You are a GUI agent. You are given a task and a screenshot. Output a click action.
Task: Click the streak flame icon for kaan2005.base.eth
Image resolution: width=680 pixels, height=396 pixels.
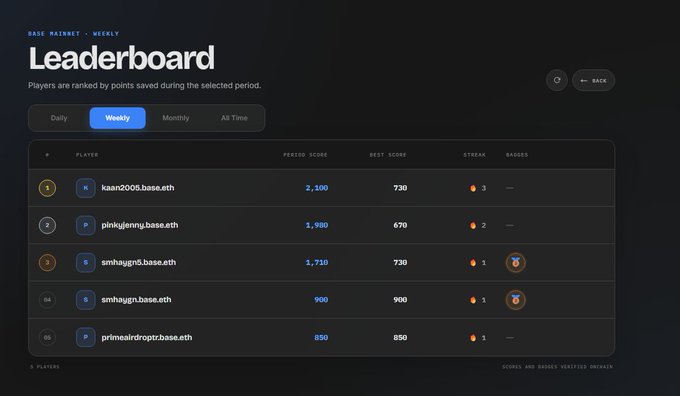click(x=473, y=188)
